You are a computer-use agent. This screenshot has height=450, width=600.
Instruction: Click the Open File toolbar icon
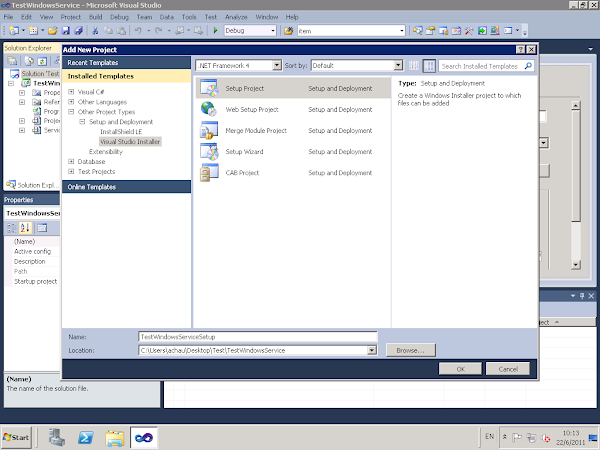pos(53,31)
